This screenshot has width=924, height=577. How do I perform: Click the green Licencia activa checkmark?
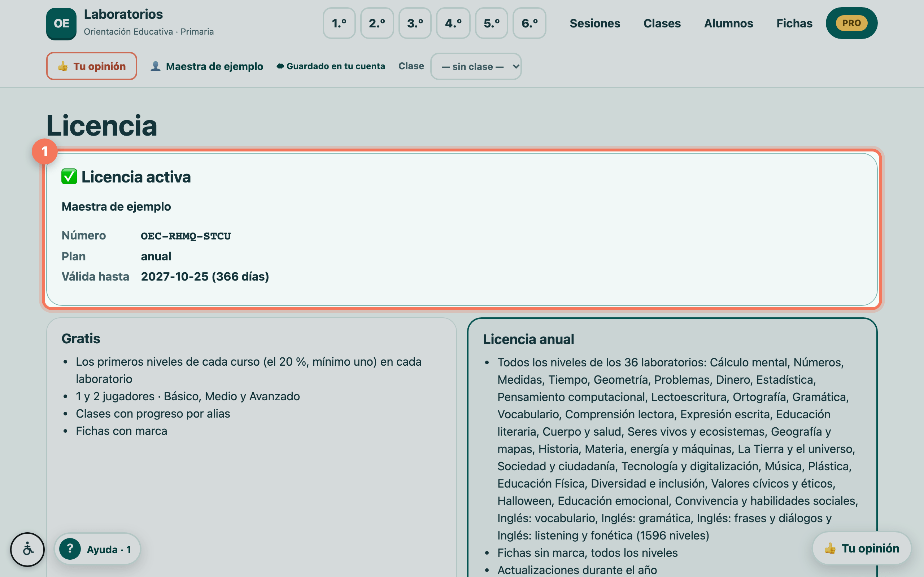69,177
